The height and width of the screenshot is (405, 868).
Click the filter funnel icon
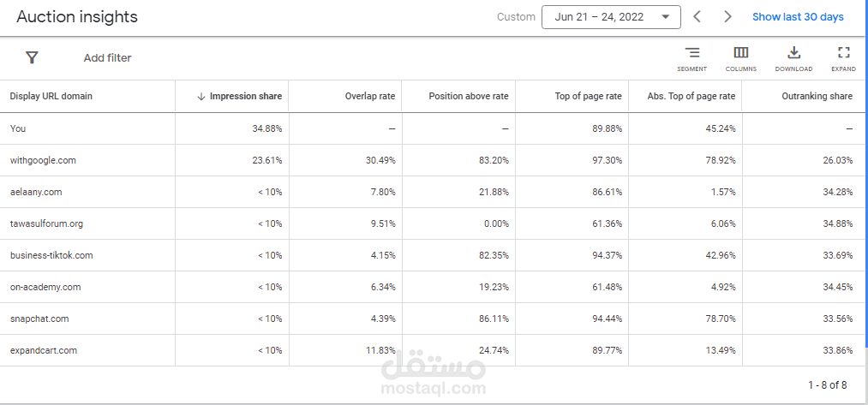(32, 57)
